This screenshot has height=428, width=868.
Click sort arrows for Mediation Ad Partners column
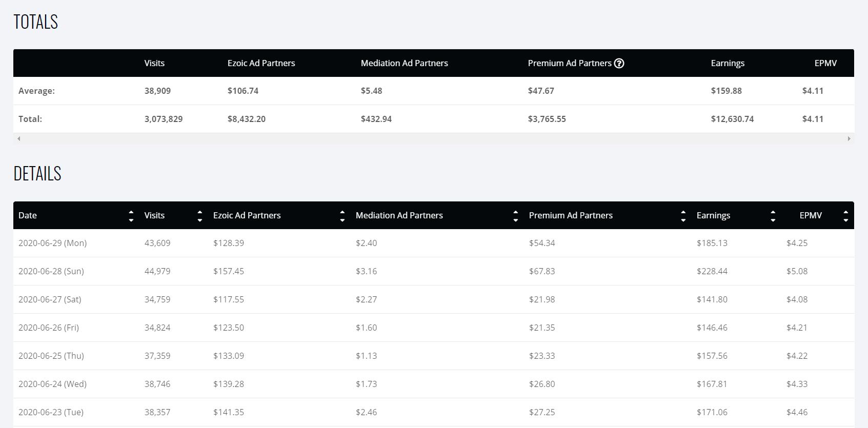(515, 216)
